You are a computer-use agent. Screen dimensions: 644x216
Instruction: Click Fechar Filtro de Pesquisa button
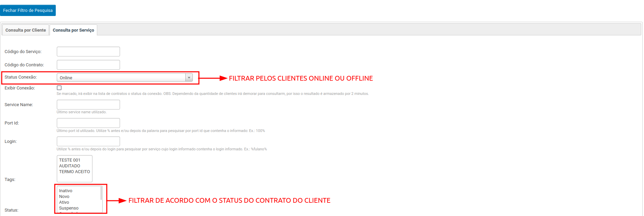[x=28, y=11]
